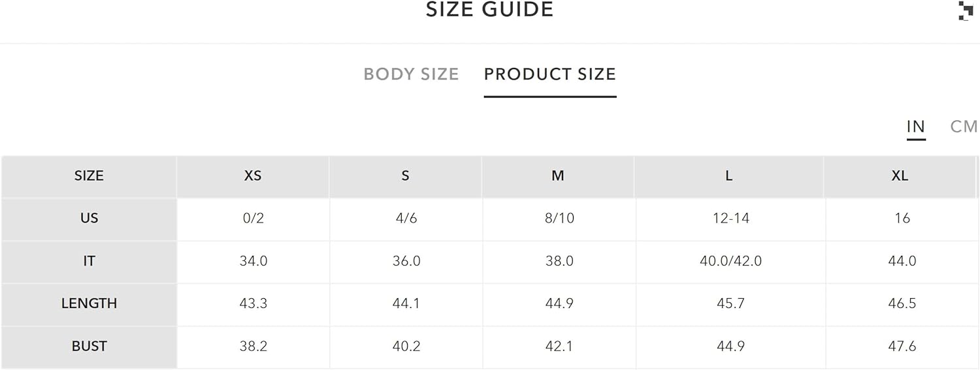Select the XL column header
The height and width of the screenshot is (370, 980).
900,176
